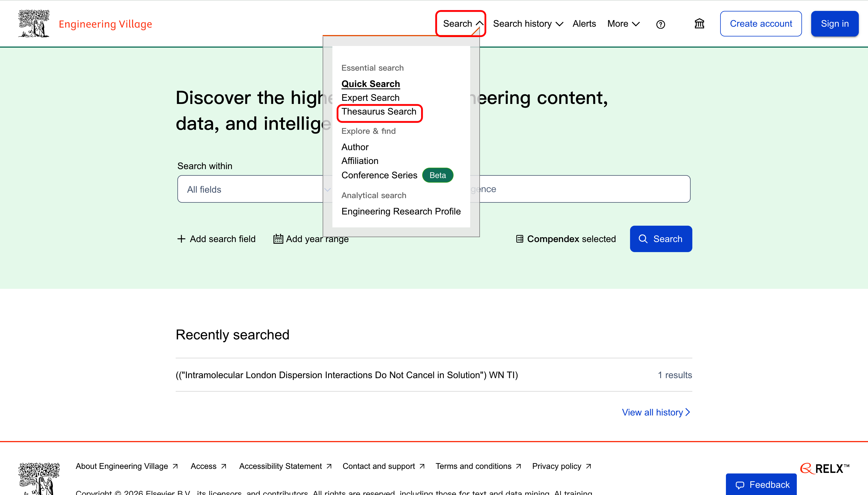868x495 pixels.
Task: Click the Create account button
Action: (761, 24)
